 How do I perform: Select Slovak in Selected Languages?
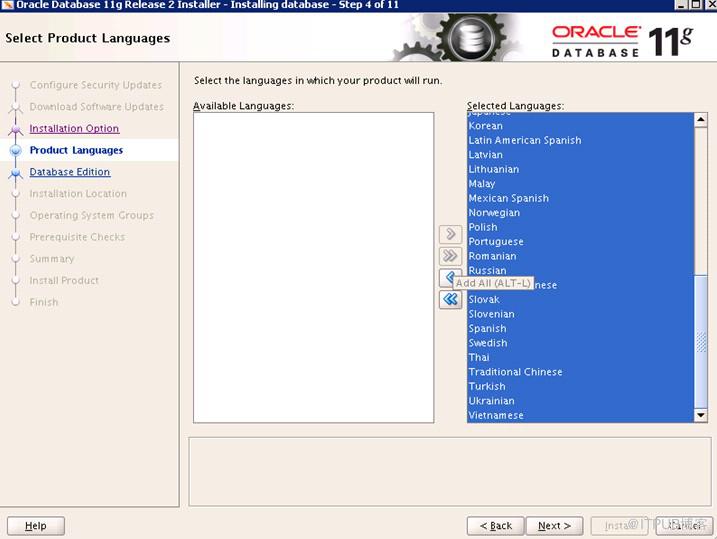581,299
